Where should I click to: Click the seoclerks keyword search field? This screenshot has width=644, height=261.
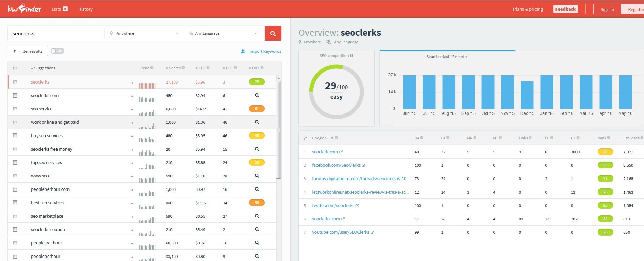(56, 33)
